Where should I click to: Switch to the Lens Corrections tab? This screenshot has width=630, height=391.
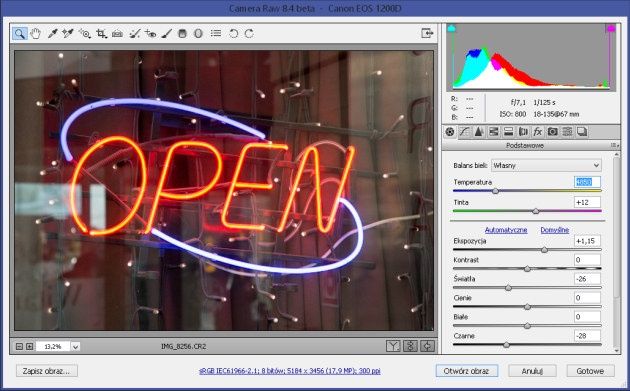click(x=523, y=131)
